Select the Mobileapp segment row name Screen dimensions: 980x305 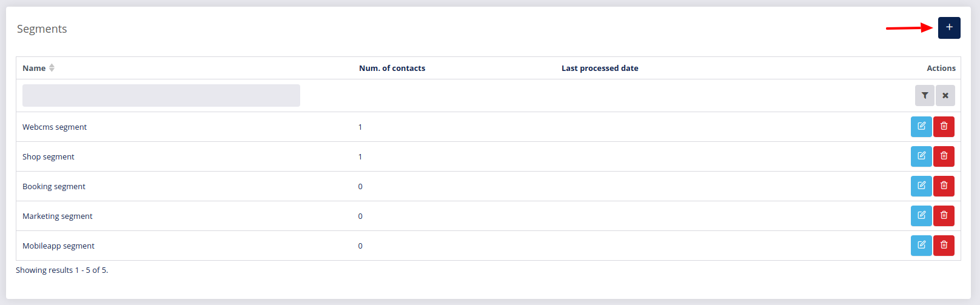(x=58, y=246)
